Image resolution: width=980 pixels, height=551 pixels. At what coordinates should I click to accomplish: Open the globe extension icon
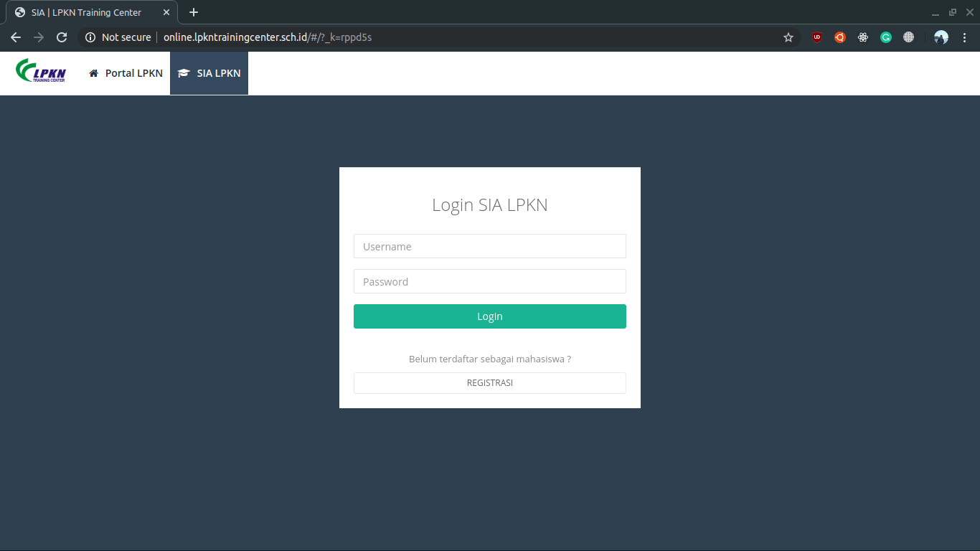(x=909, y=37)
